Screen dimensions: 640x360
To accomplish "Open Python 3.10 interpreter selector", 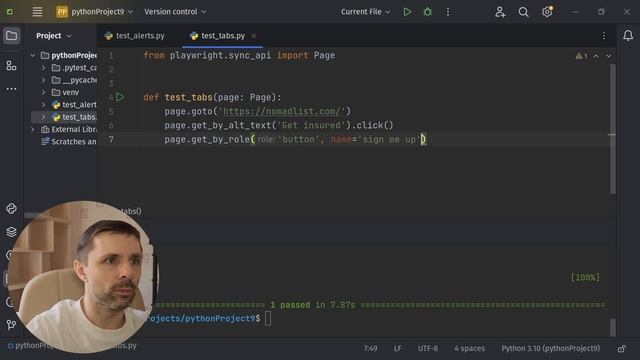I will [x=550, y=349].
